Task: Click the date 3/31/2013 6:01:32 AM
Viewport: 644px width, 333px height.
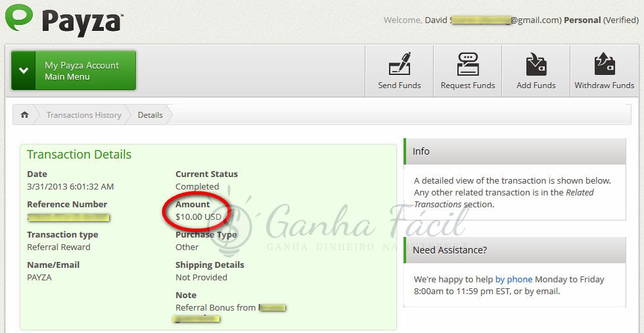Action: point(70,187)
